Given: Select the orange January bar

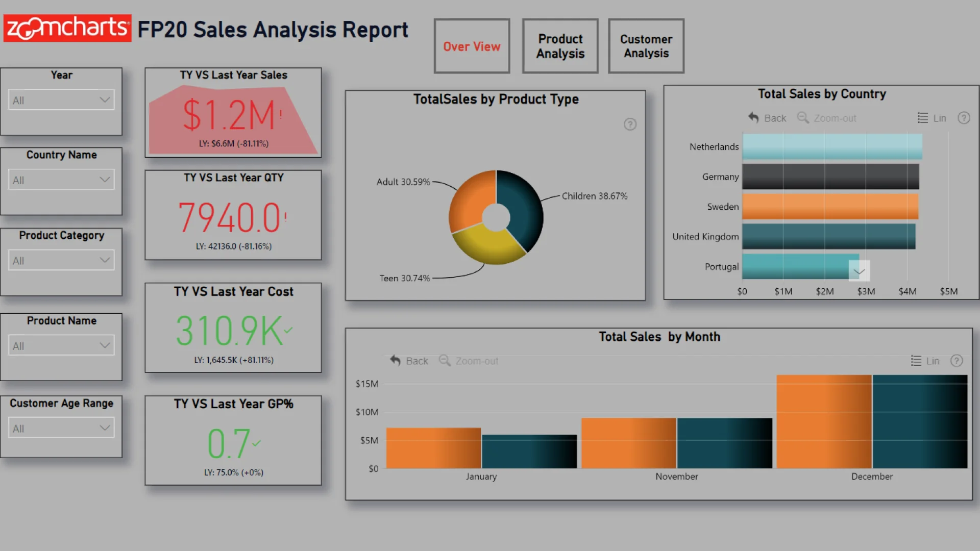Looking at the screenshot, I should pos(433,448).
